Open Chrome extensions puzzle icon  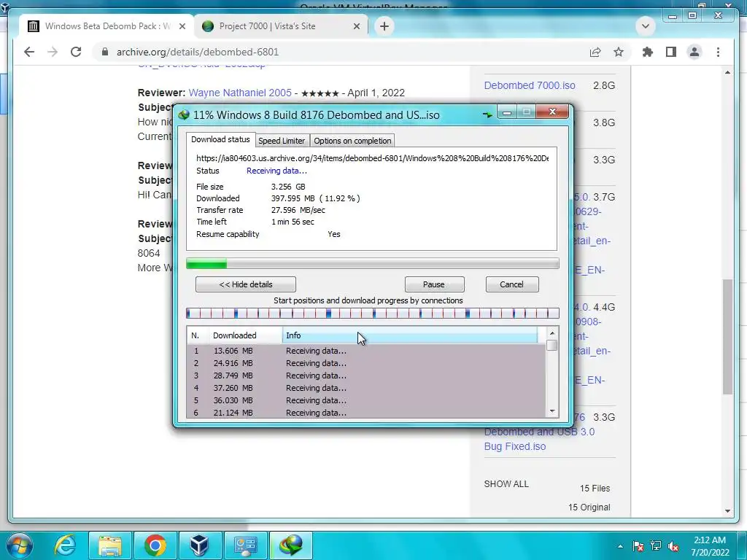(648, 52)
